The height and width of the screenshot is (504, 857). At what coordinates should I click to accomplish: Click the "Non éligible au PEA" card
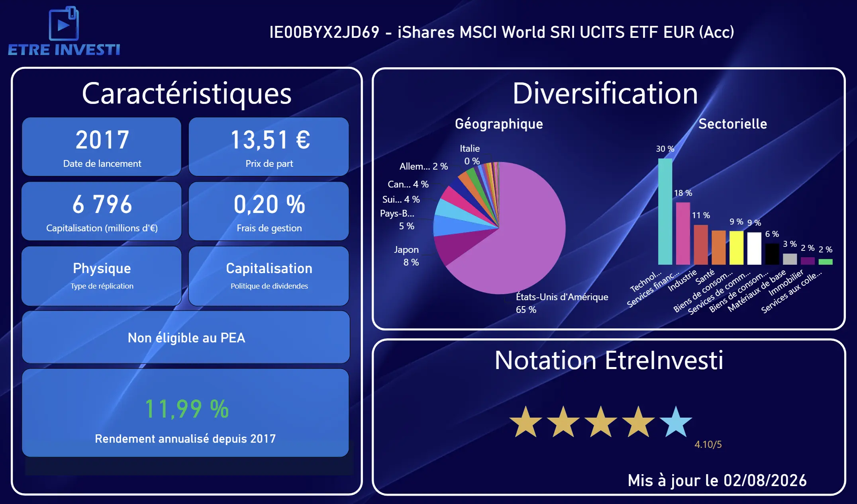point(186,337)
